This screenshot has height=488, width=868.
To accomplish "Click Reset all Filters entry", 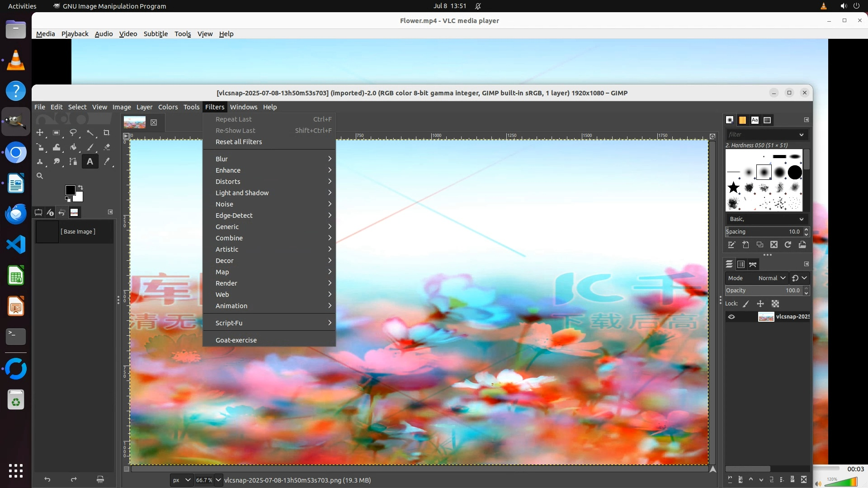I will [x=239, y=142].
